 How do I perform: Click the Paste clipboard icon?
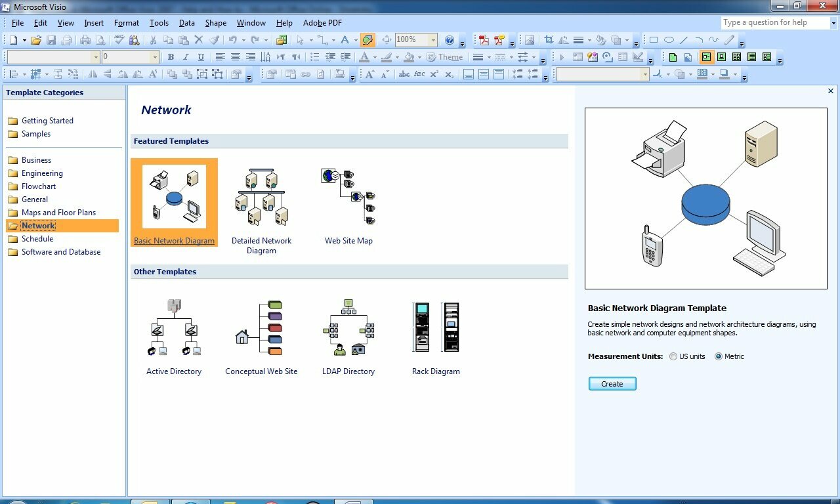pos(184,40)
